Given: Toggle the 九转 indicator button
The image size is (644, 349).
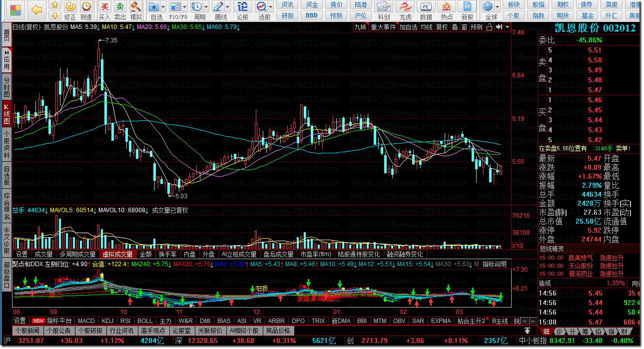Looking at the screenshot, I should coord(360,27).
